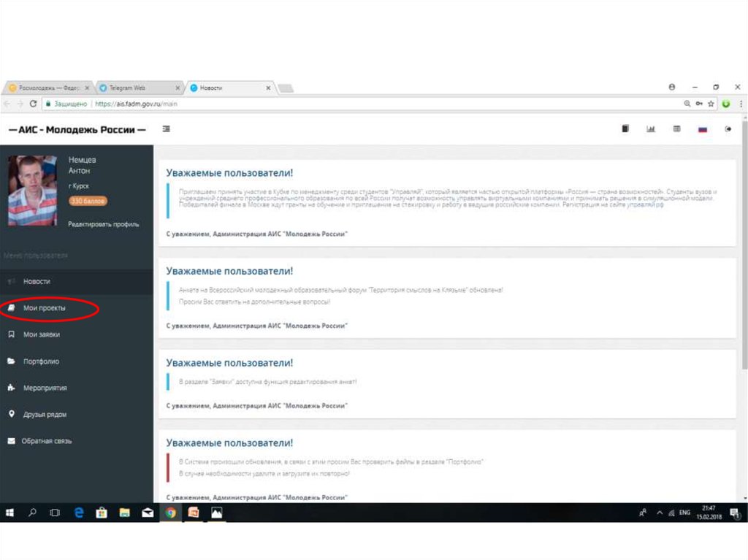Click the orange 330 баллов badge

click(x=88, y=201)
